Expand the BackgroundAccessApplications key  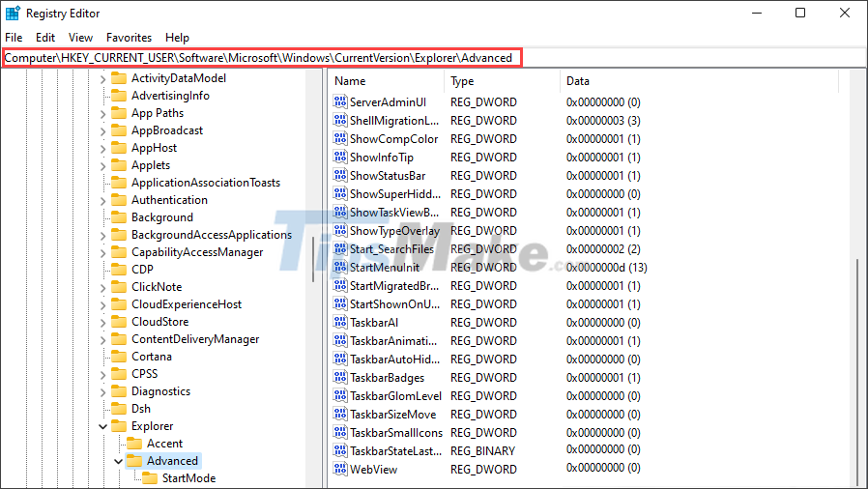click(x=103, y=236)
